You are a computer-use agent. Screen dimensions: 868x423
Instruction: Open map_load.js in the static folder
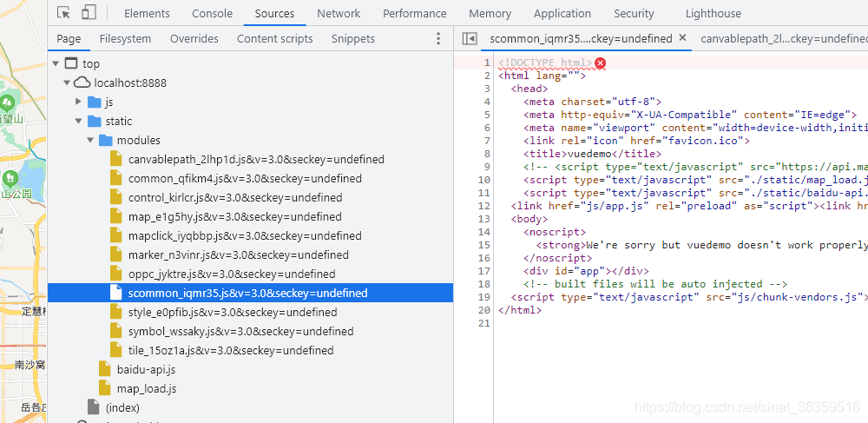146,388
